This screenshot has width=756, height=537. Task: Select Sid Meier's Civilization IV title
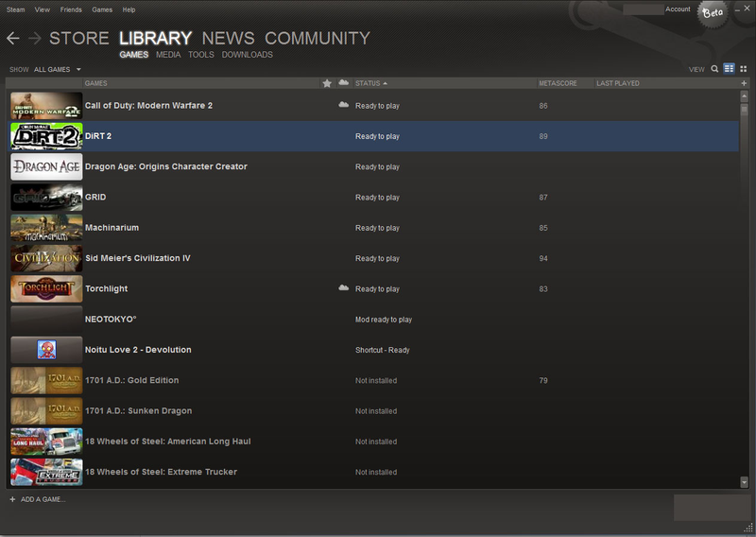click(137, 258)
